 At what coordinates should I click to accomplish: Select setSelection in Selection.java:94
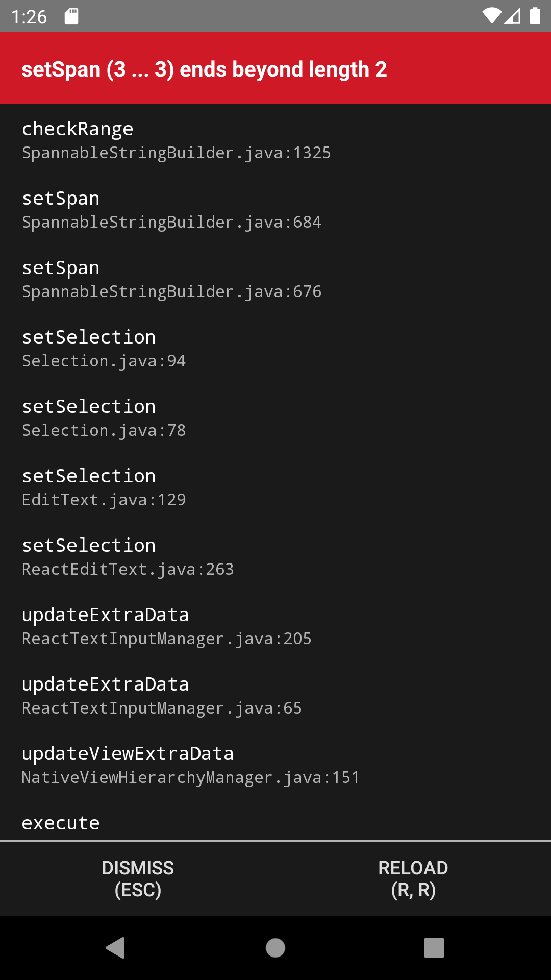click(105, 349)
